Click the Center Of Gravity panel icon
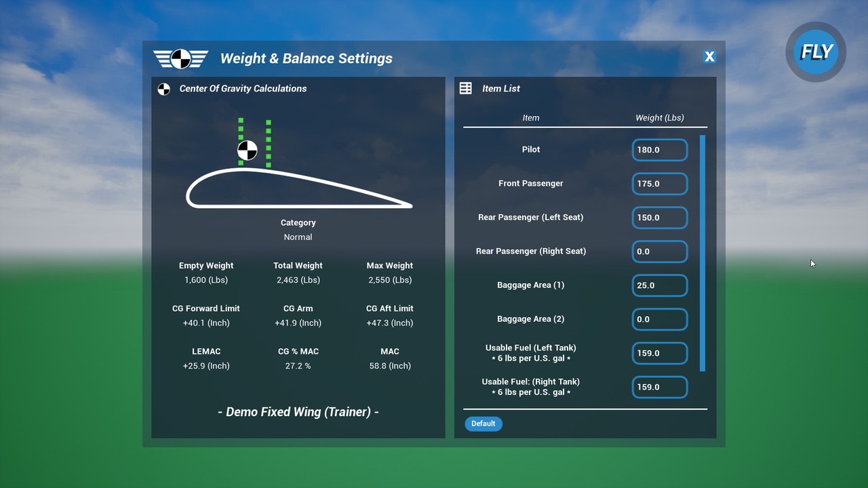The image size is (868, 488). (x=164, y=89)
